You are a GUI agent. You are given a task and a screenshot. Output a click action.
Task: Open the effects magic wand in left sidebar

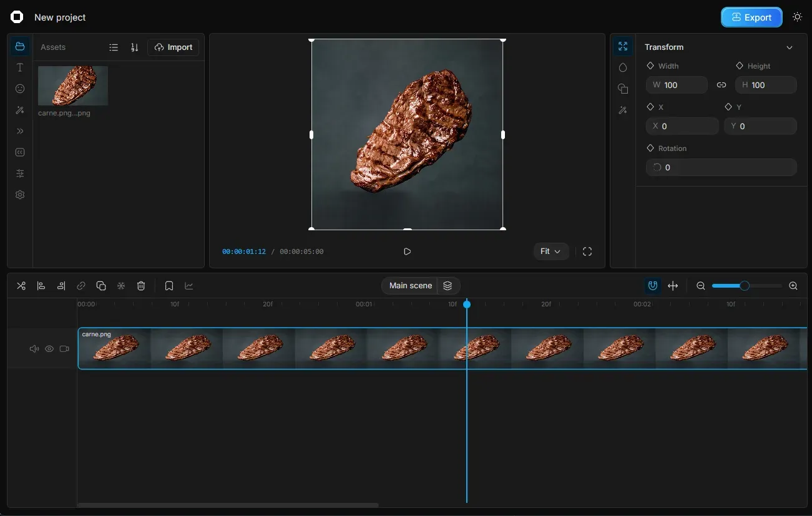(x=20, y=110)
